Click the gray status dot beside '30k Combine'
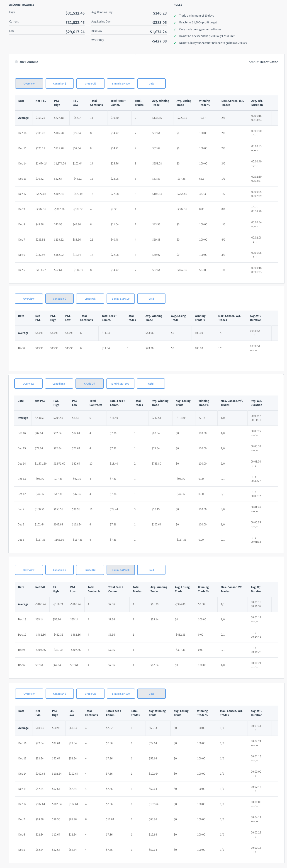Image resolution: width=287 pixels, height=868 pixels. (16, 62)
